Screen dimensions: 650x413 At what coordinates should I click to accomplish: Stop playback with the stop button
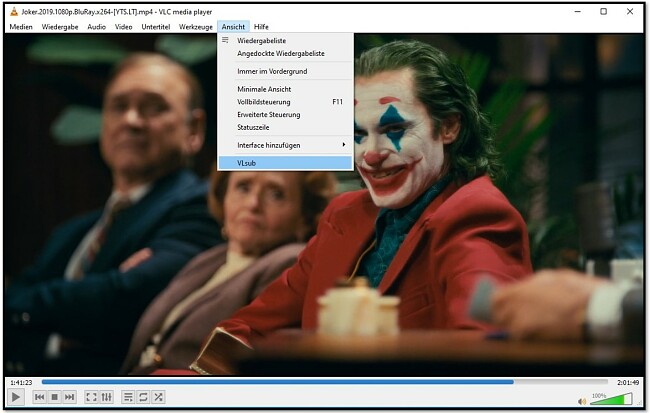pos(55,397)
